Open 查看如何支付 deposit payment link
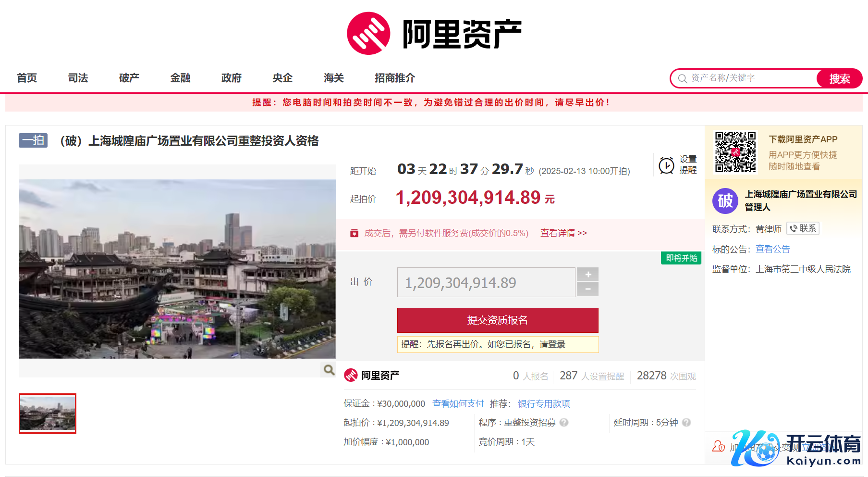868x477 pixels. click(x=457, y=404)
